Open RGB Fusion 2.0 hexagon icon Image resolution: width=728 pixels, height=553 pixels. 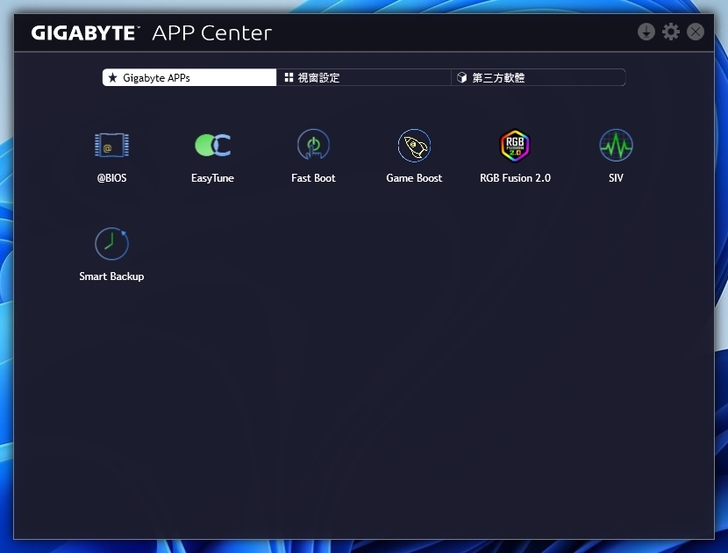coord(515,146)
